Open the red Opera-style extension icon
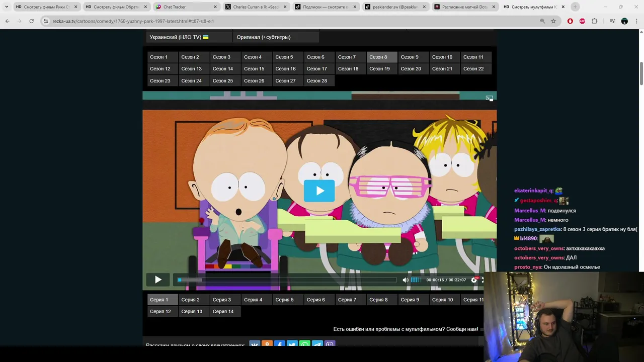644x362 pixels. pos(570,21)
